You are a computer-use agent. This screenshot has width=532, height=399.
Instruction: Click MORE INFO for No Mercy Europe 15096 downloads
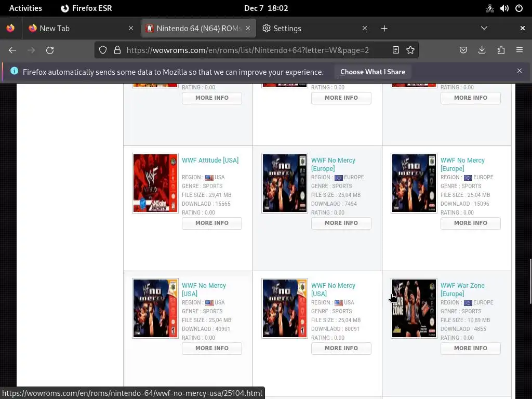tap(470, 223)
